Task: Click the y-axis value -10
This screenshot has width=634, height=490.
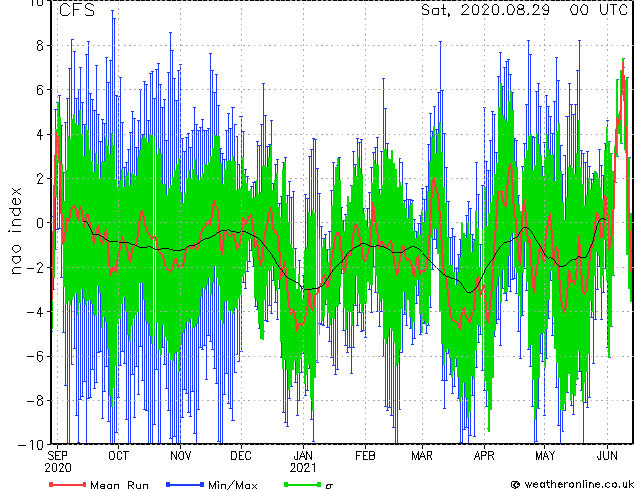Action: click(31, 445)
